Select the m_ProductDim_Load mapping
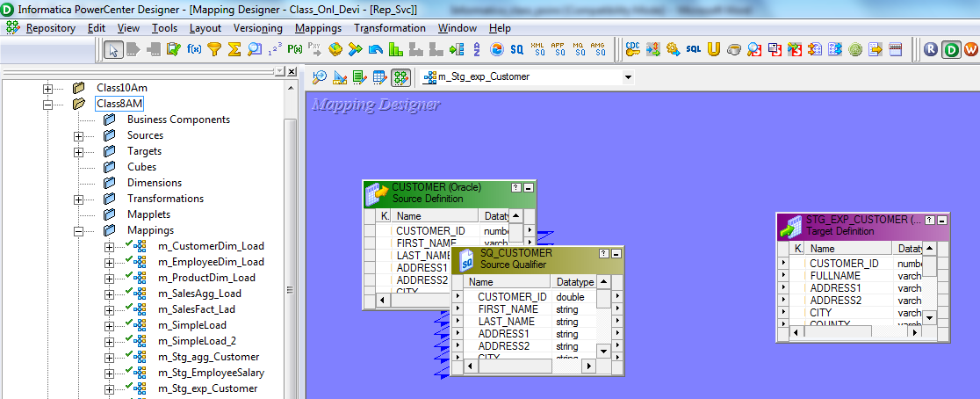 (206, 278)
